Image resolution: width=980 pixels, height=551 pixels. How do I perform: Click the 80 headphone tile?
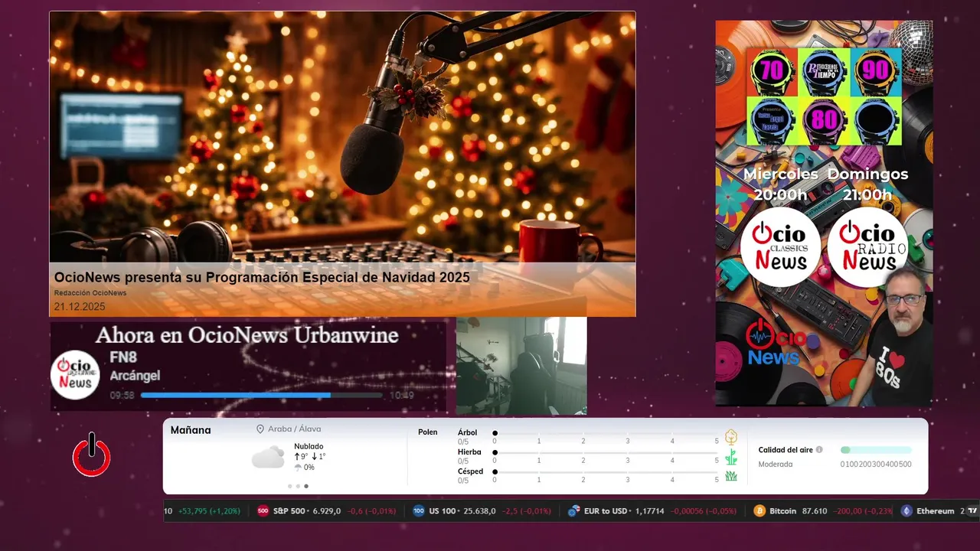pos(824,121)
